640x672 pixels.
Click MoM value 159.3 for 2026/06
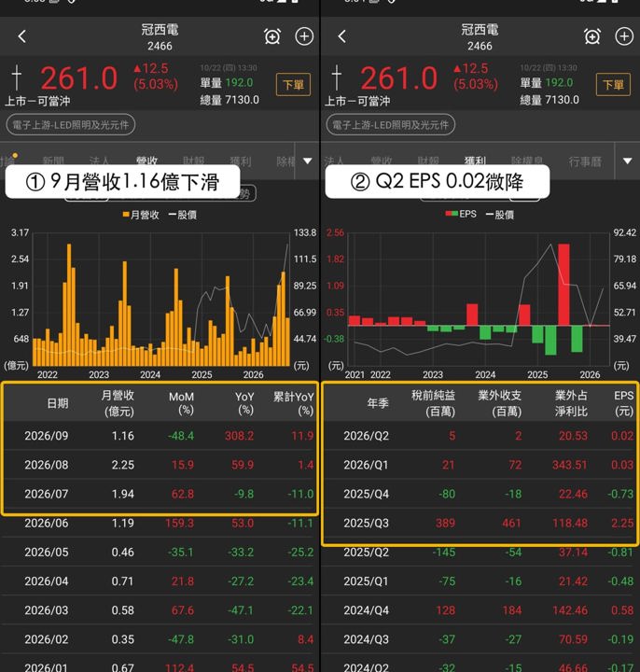[179, 524]
